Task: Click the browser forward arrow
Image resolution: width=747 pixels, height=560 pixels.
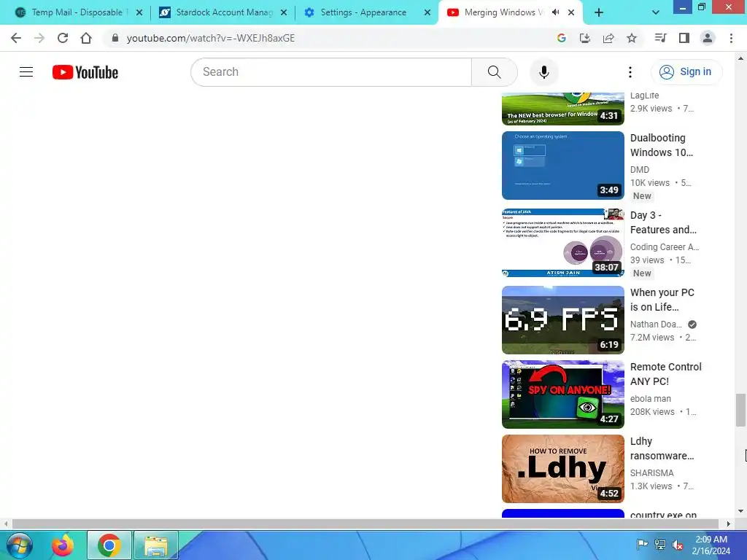Action: tap(39, 38)
